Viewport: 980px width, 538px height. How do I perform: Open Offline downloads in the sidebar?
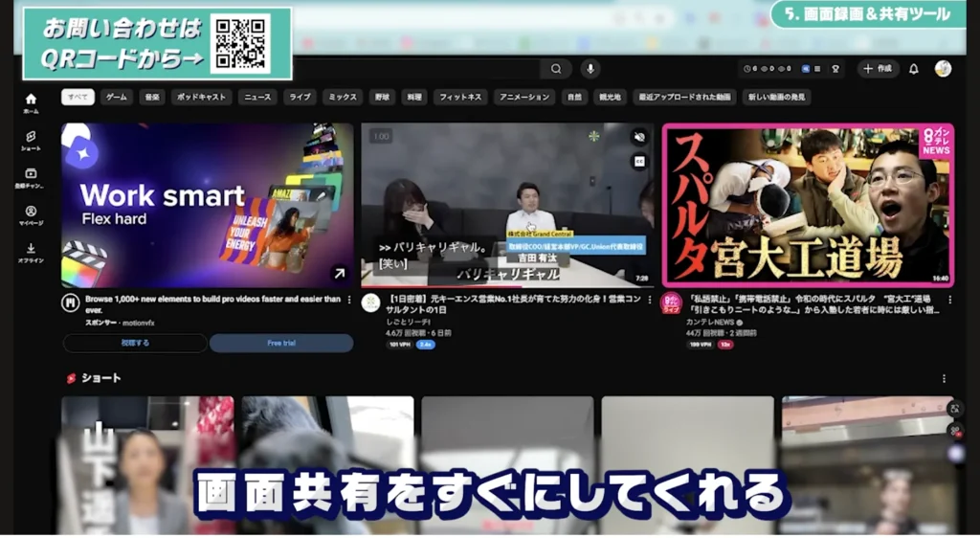click(31, 252)
